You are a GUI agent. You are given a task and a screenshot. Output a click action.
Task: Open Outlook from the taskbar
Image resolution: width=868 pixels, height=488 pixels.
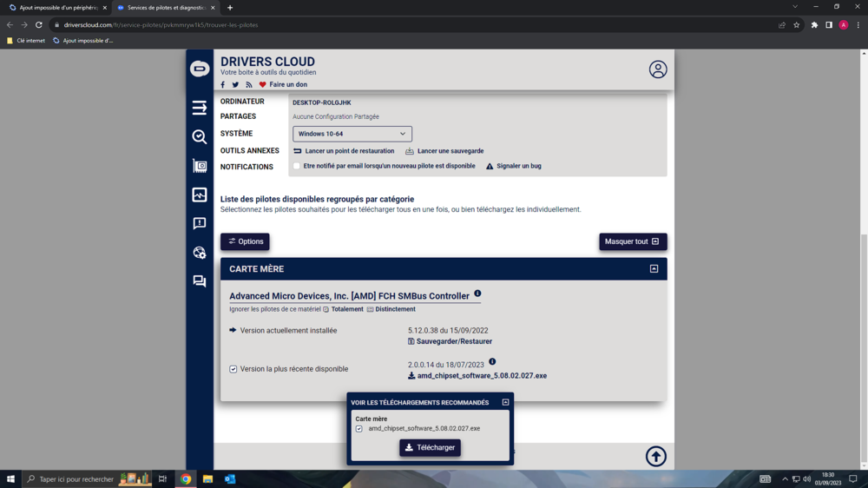click(x=230, y=479)
